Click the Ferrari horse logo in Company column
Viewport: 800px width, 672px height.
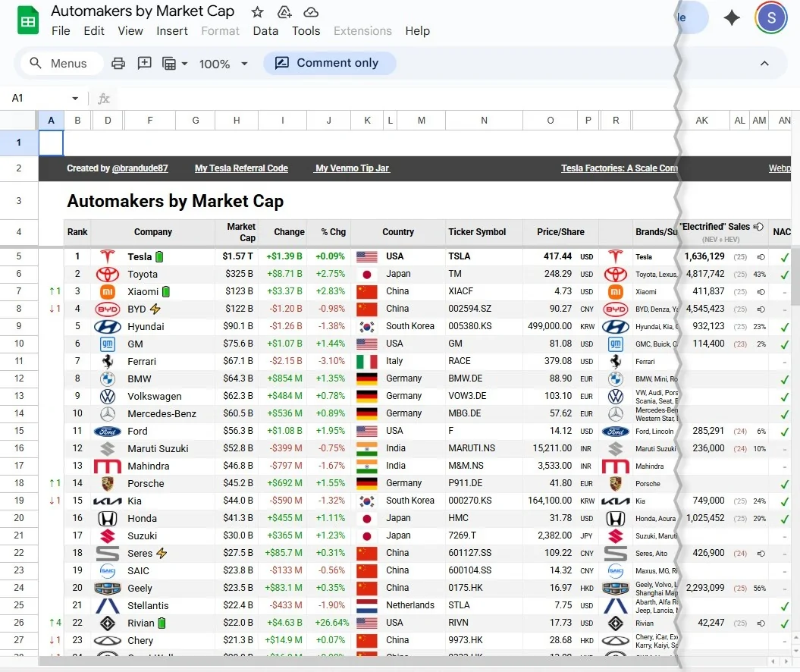pyautogui.click(x=107, y=361)
